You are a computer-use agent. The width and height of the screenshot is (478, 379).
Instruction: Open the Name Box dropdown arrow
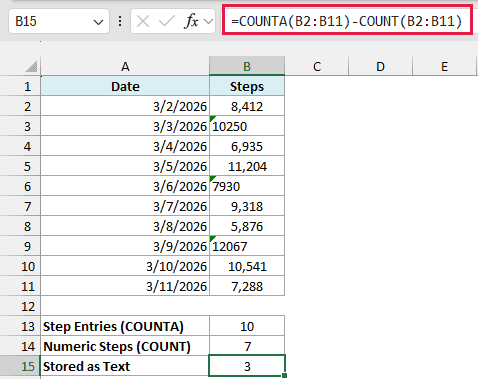98,22
